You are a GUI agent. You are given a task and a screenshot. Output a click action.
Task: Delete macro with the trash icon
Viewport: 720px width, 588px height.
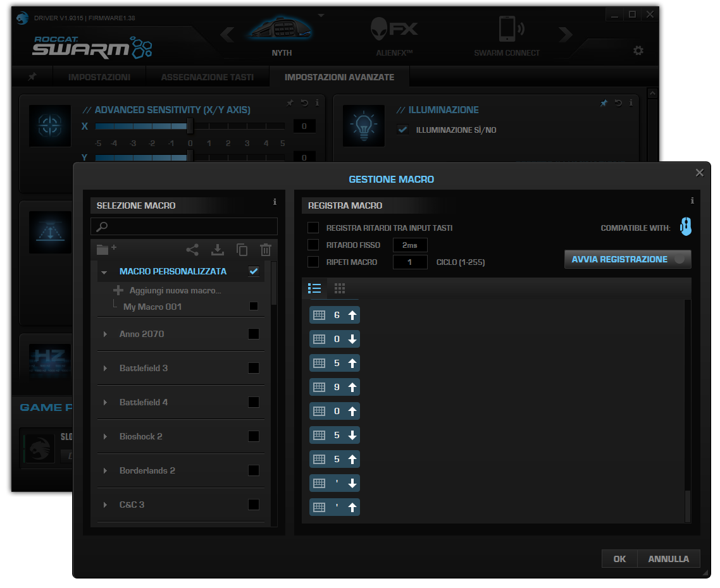pyautogui.click(x=265, y=250)
